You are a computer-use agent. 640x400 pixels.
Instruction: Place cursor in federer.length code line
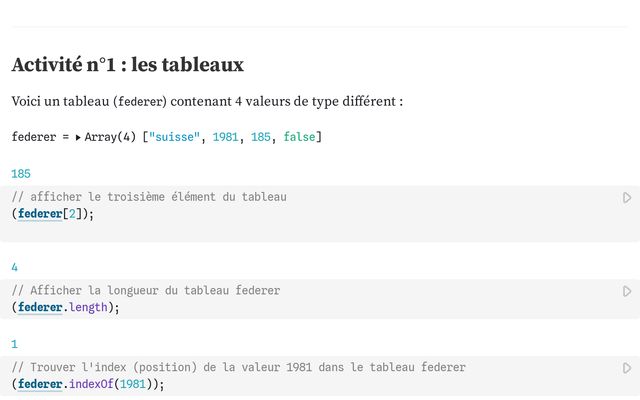pyautogui.click(x=300, y=307)
